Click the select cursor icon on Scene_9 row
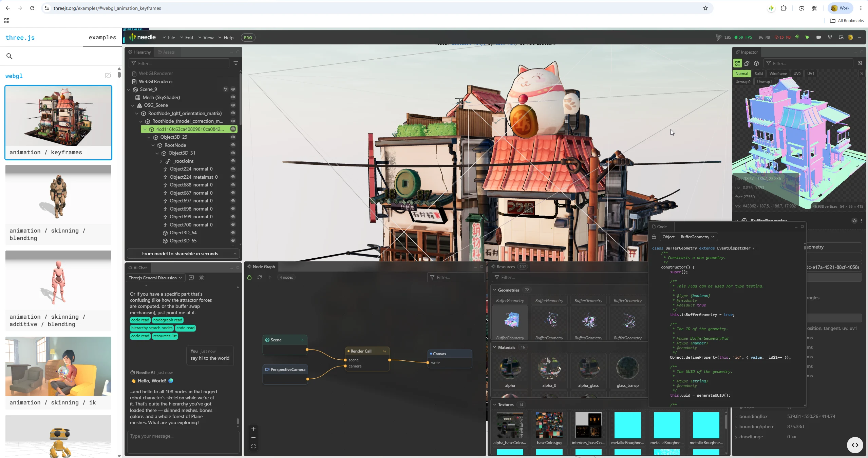Image resolution: width=868 pixels, height=458 pixels. coord(225,89)
